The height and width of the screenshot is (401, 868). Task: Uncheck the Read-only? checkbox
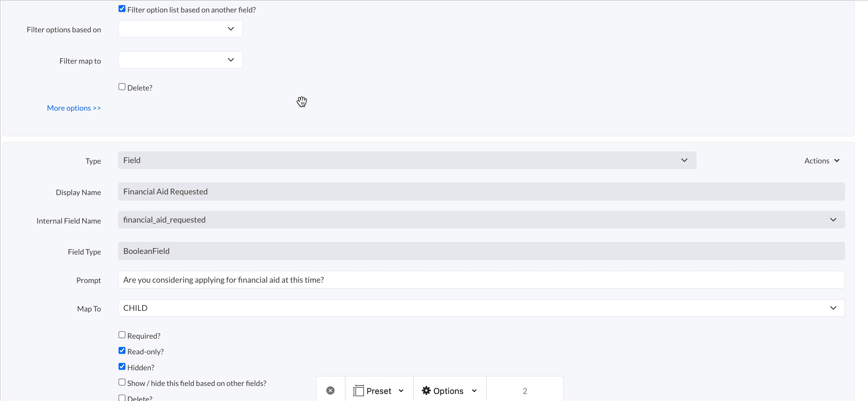[122, 351]
